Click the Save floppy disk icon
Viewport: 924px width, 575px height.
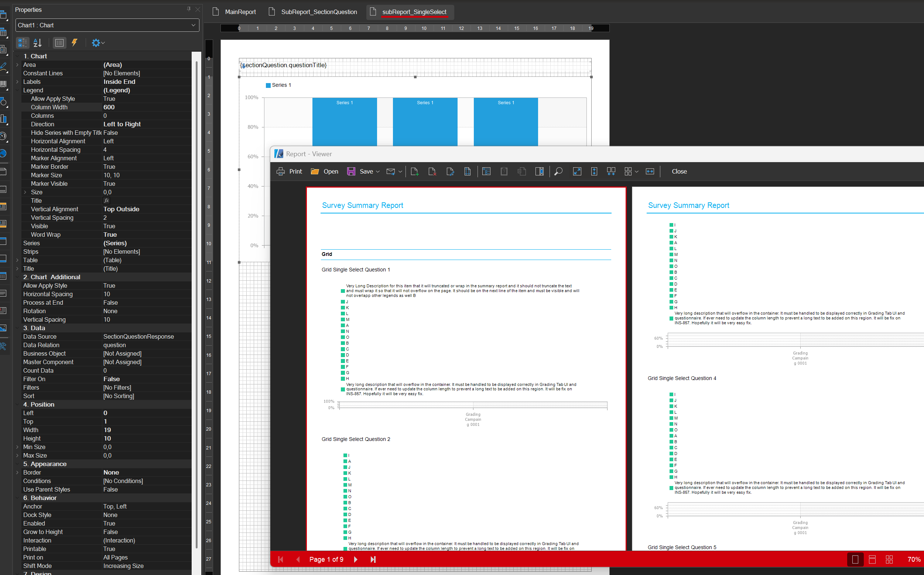(351, 171)
